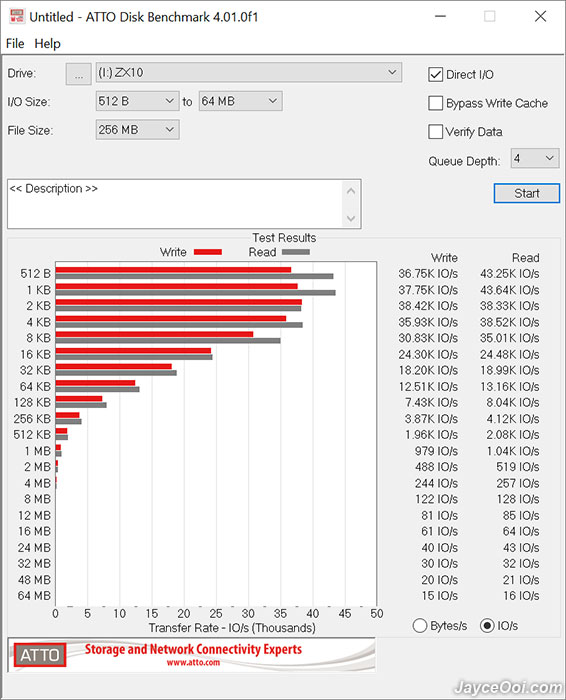Image resolution: width=566 pixels, height=700 pixels.
Task: Click the description box scroll up arrow
Action: click(351, 191)
